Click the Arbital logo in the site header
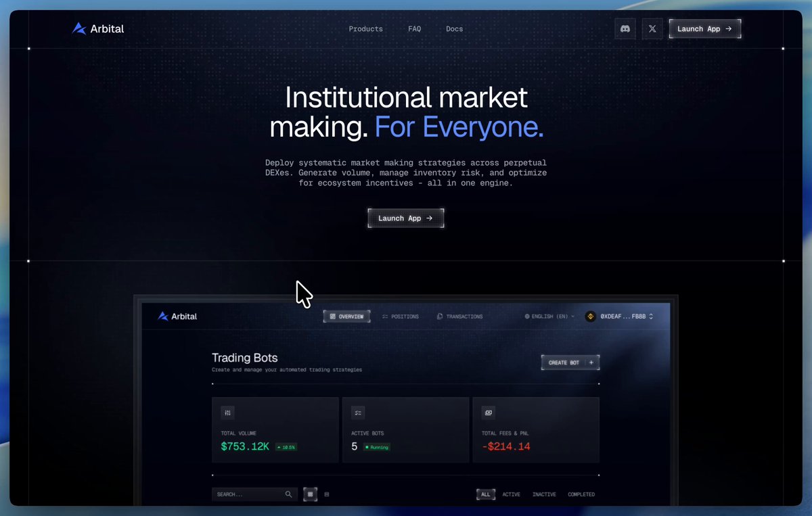Image resolution: width=812 pixels, height=516 pixels. (x=98, y=28)
